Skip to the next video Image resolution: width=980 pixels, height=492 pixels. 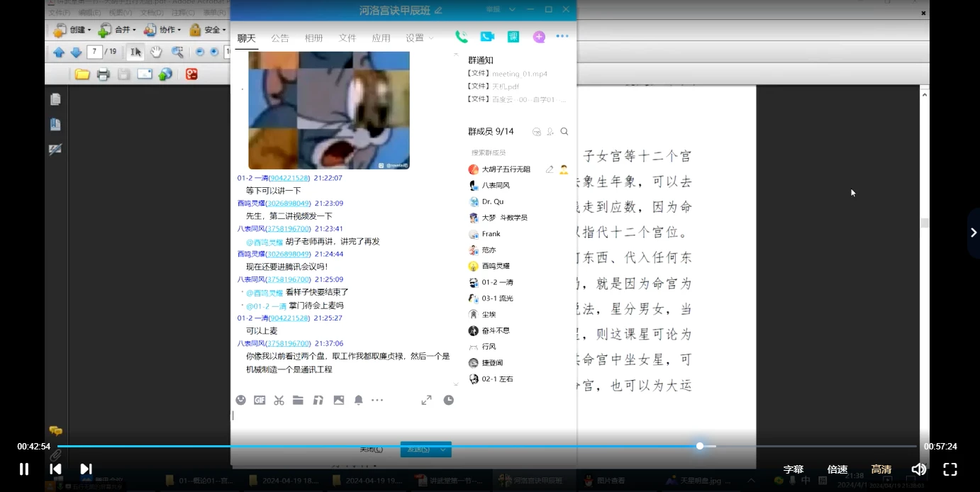(x=86, y=469)
